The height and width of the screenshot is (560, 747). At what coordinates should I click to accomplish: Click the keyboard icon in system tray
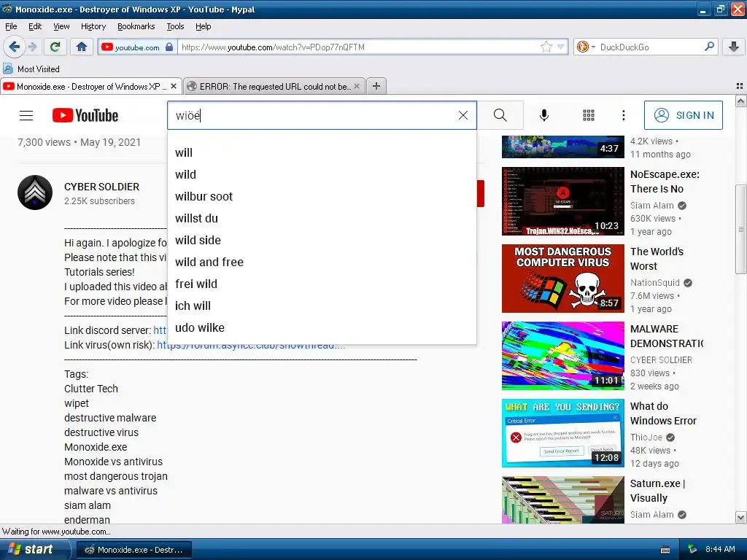tap(665, 550)
